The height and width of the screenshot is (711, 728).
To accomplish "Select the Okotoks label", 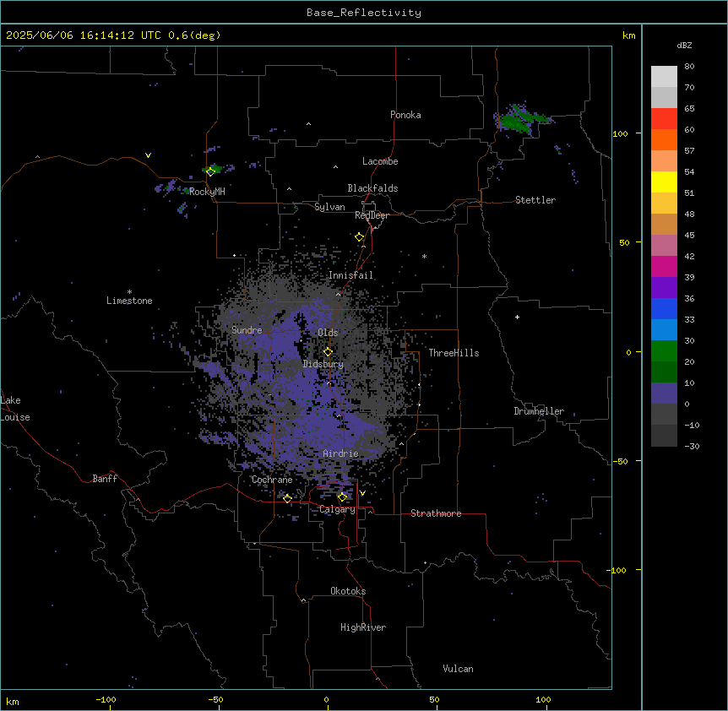I will click(348, 591).
